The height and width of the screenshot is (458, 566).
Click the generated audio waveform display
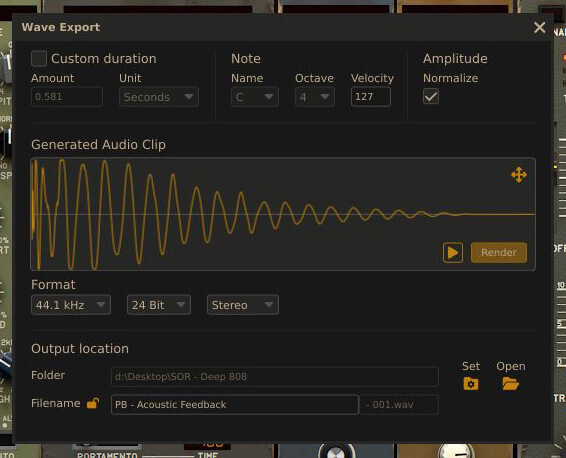click(283, 214)
